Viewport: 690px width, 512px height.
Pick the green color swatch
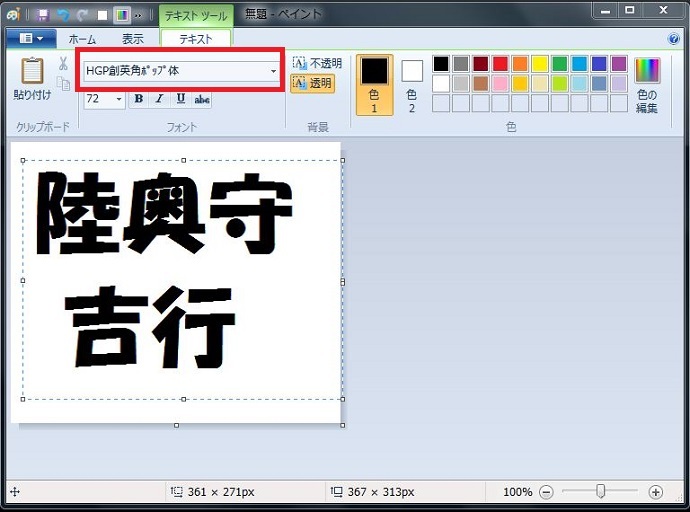560,64
